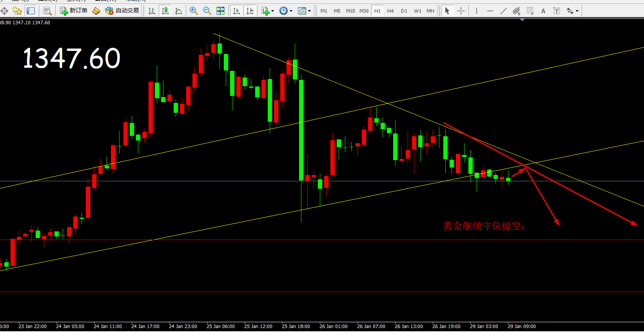Open the Navigator favorites folder icon

[x=17, y=11]
